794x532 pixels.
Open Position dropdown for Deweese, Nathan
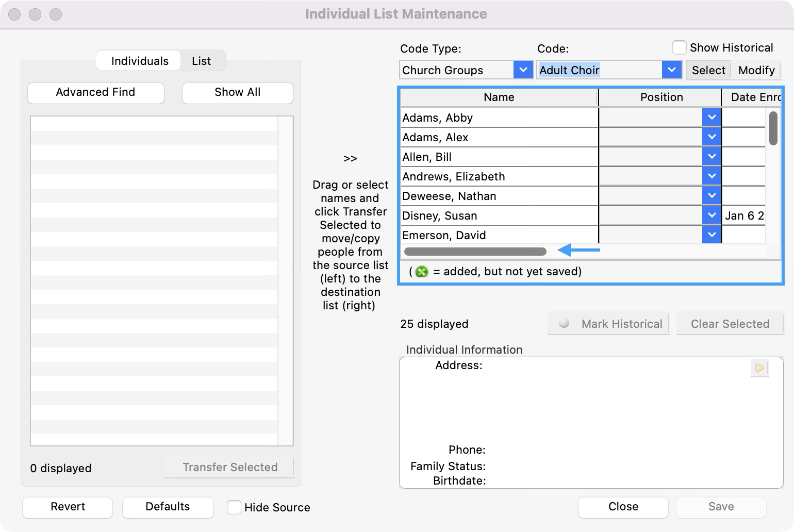pos(712,196)
